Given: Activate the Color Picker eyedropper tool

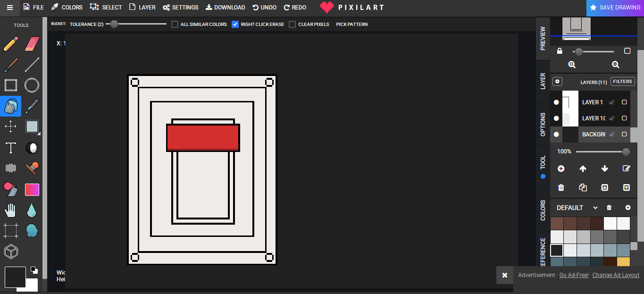Looking at the screenshot, I should pyautogui.click(x=32, y=106).
